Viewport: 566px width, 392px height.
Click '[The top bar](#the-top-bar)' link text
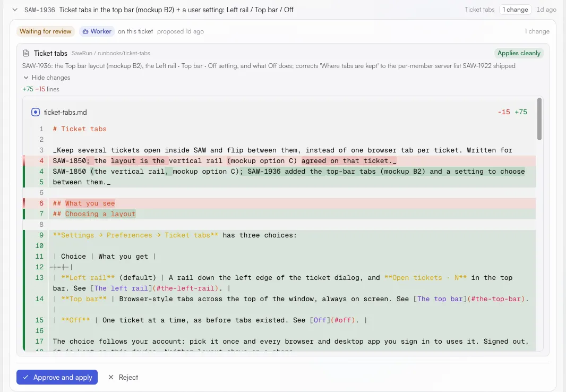469,299
